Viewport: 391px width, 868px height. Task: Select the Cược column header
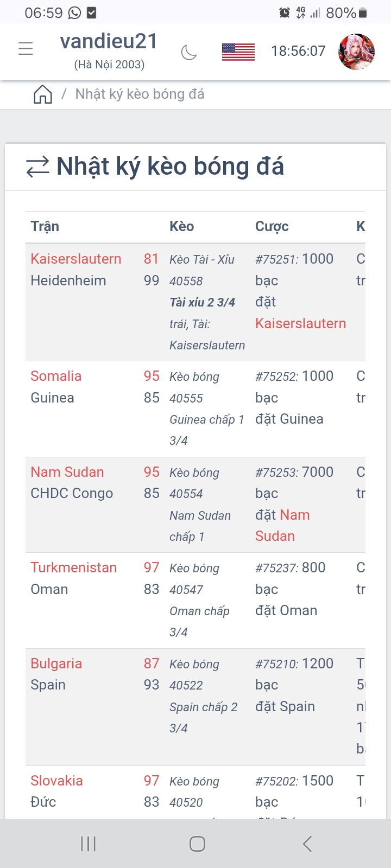(x=272, y=226)
